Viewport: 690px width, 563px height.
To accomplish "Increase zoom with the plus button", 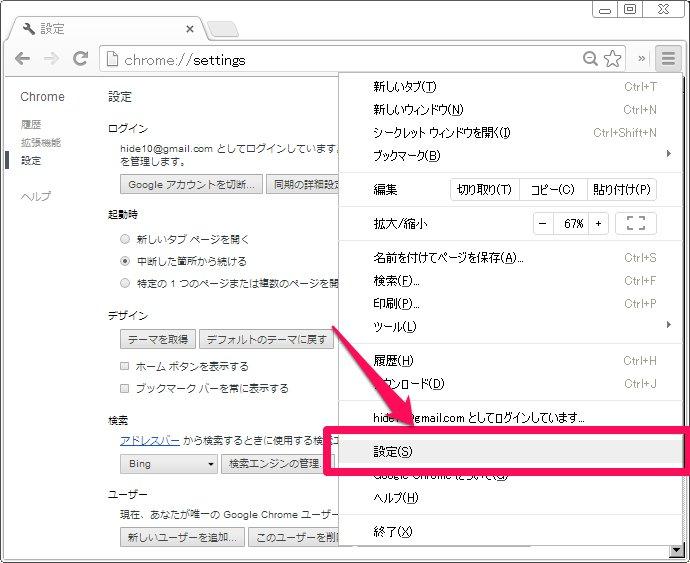I will 598,224.
